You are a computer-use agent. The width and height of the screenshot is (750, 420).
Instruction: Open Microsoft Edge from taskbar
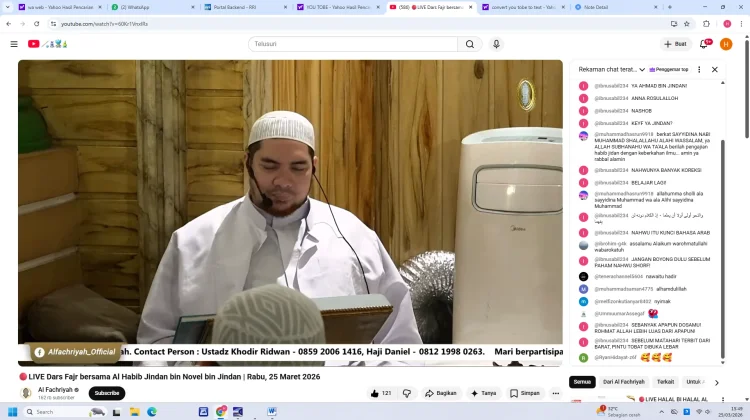[x=152, y=412]
